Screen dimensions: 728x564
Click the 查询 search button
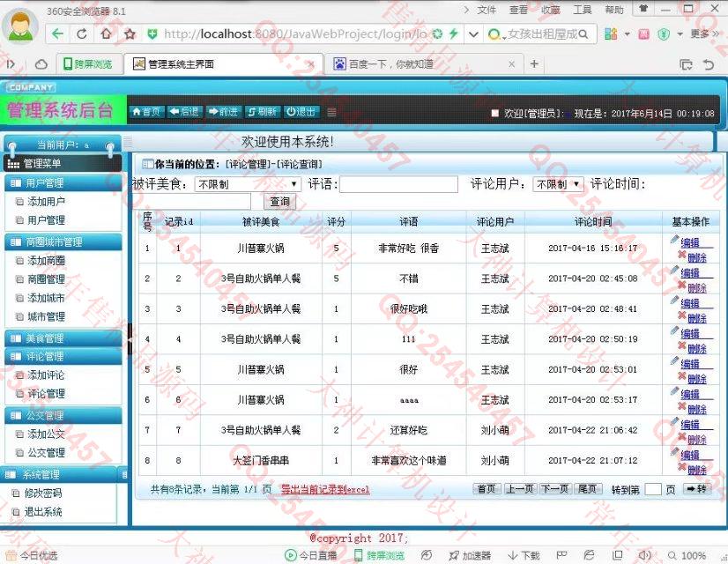279,202
